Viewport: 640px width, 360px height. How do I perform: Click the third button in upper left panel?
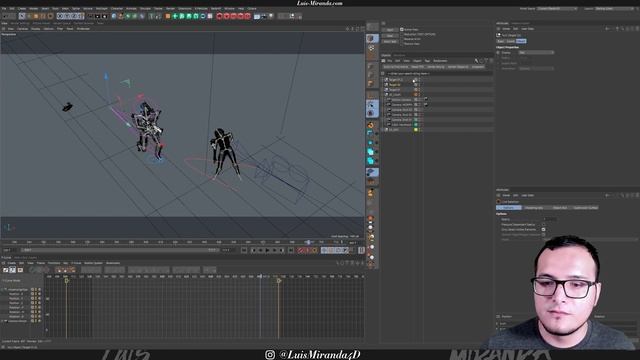click(x=390, y=41)
